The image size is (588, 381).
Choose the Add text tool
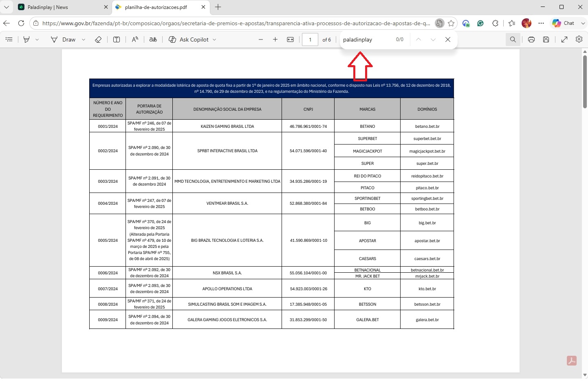(117, 39)
